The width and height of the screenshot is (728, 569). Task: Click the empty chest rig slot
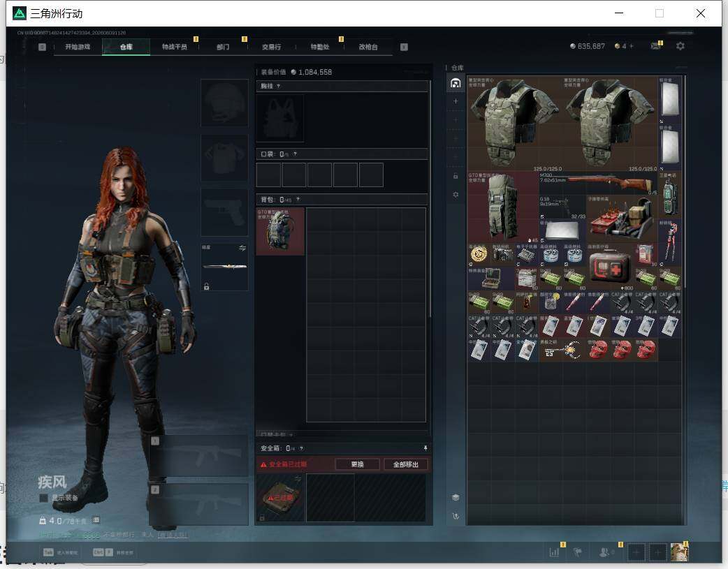(x=280, y=118)
